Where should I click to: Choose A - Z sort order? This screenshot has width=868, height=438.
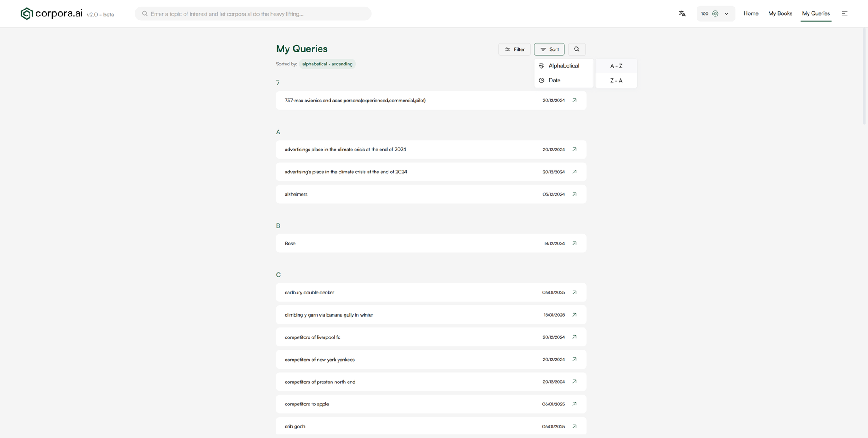[616, 66]
